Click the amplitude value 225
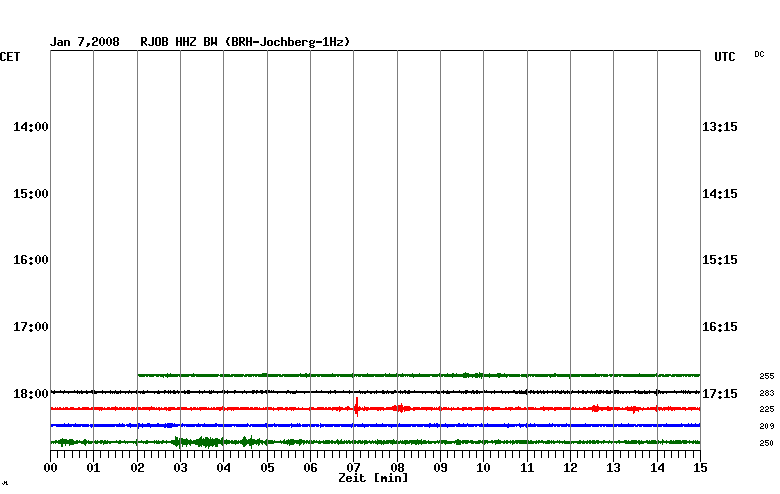Image resolution: width=780 pixels, height=494 pixels. click(x=767, y=409)
